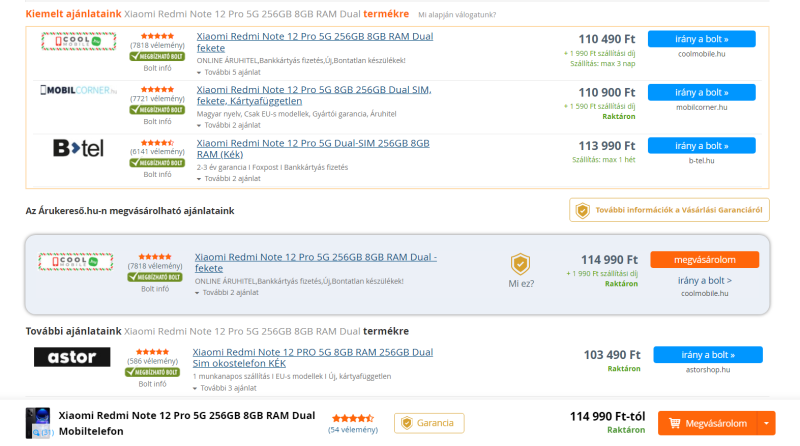
Task: Click the Megvásárolom cart button in bottom bar
Action: (708, 423)
